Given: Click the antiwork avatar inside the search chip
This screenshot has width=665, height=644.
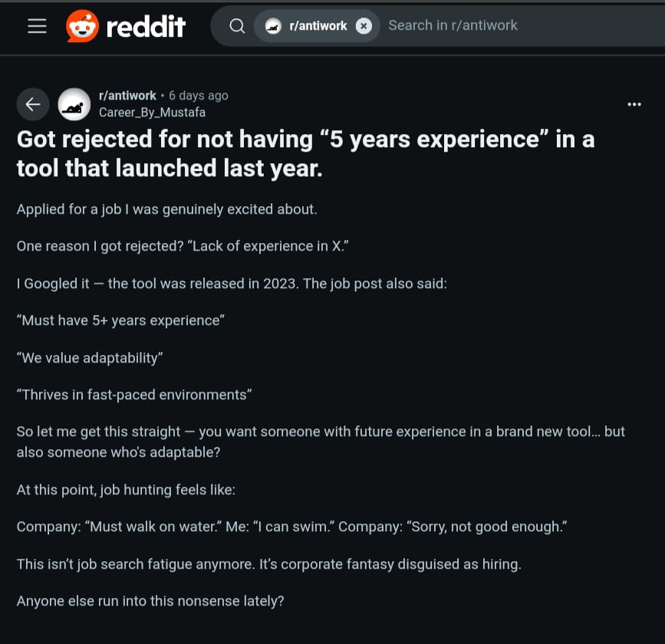Looking at the screenshot, I should pos(273,26).
